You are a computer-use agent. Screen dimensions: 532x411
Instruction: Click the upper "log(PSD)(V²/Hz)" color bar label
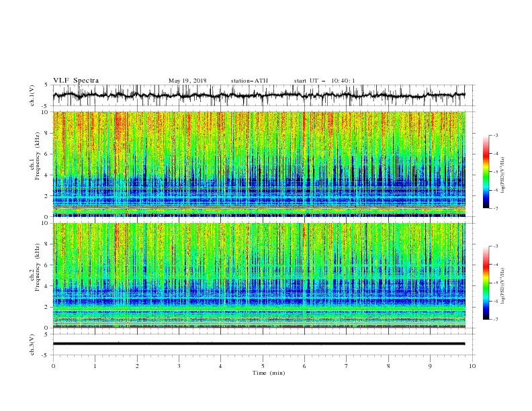click(503, 175)
